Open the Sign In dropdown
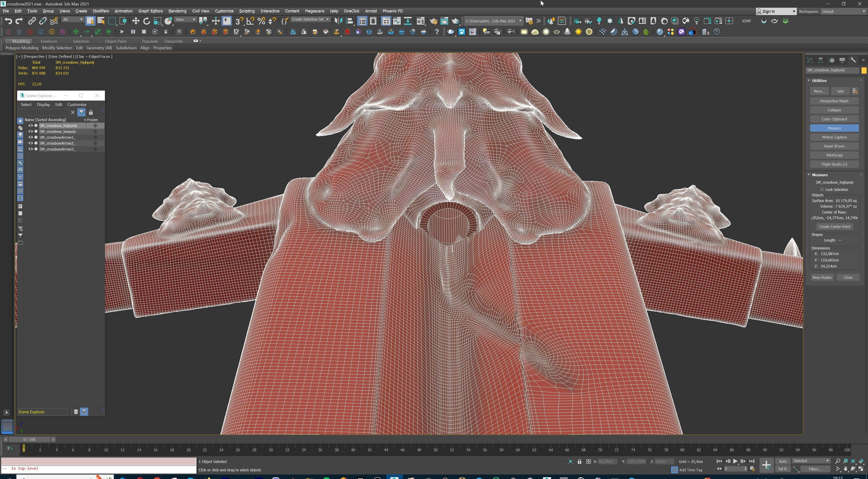Viewport: 868px width, 479px height. pyautogui.click(x=776, y=12)
